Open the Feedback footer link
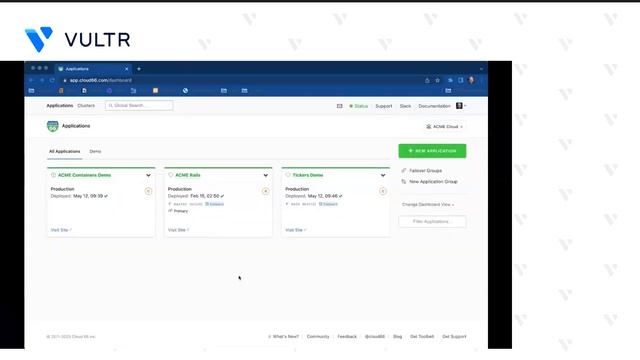 [347, 337]
